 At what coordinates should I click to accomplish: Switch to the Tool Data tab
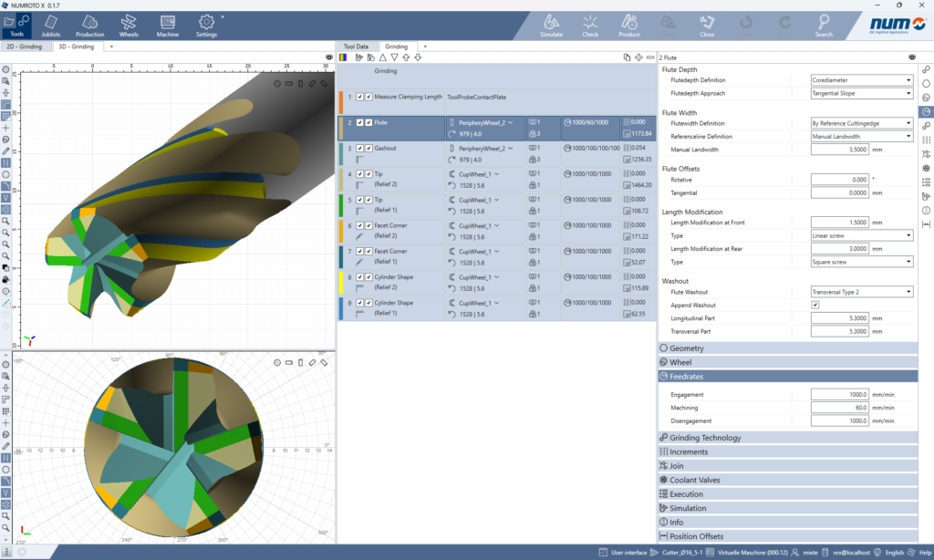[x=356, y=46]
